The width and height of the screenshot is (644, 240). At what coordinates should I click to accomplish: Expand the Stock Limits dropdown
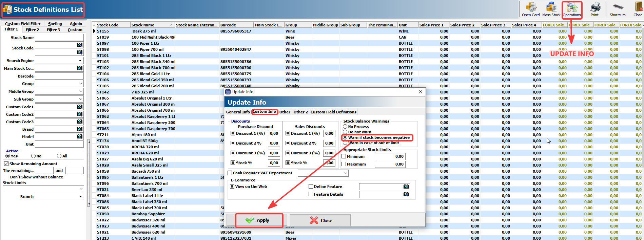pyautogui.click(x=81, y=189)
